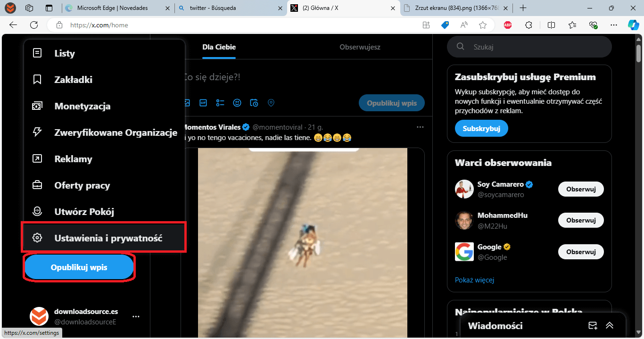Screen dimensions: 644x339
Task: Open the new message compose icon
Action: (593, 326)
